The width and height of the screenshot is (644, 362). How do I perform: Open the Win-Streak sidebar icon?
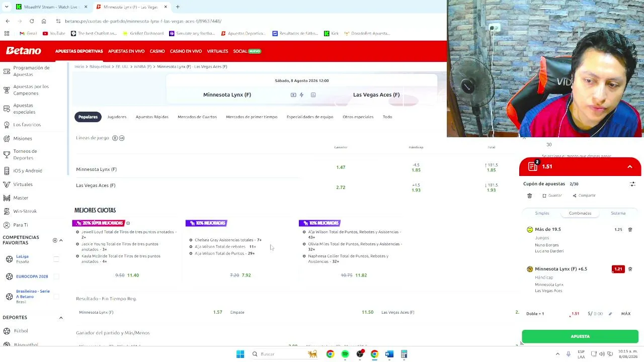tap(7, 211)
